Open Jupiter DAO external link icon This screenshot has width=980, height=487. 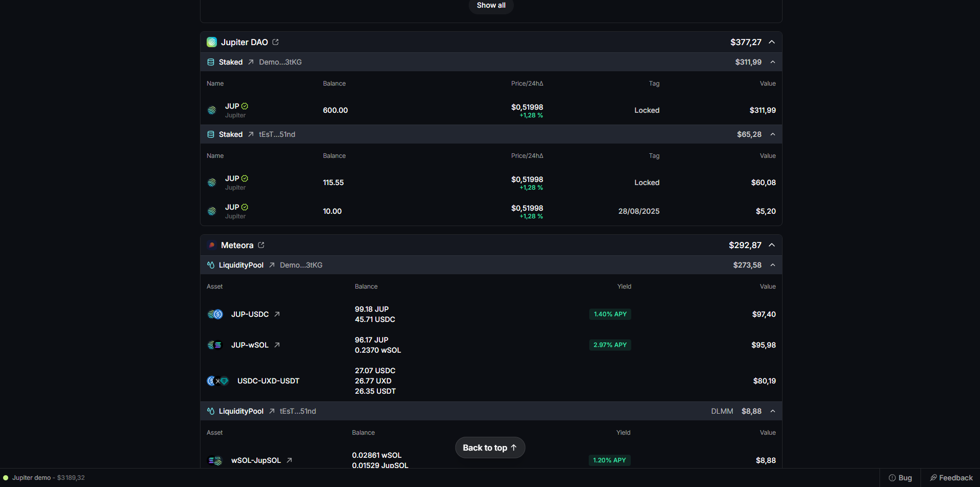275,42
